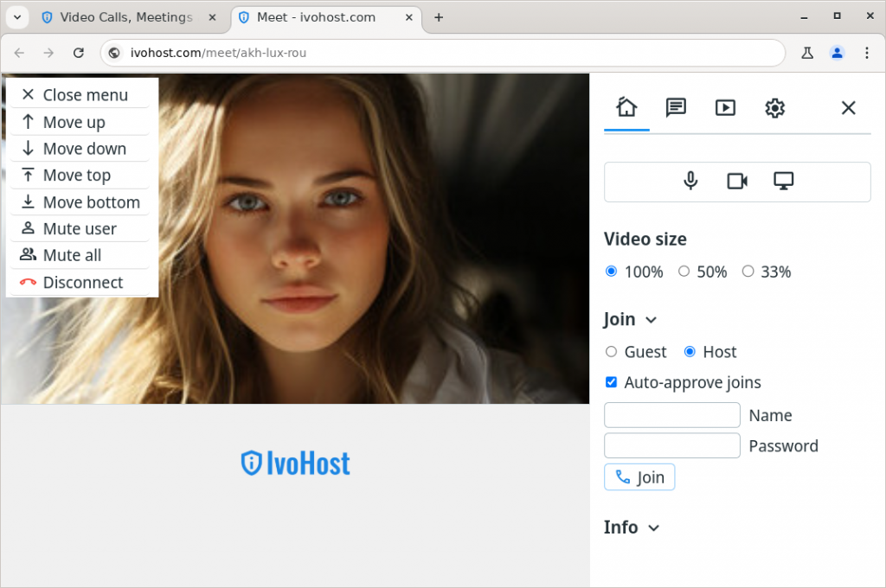Image resolution: width=886 pixels, height=588 pixels.
Task: Click the Name input field
Action: pyautogui.click(x=671, y=415)
